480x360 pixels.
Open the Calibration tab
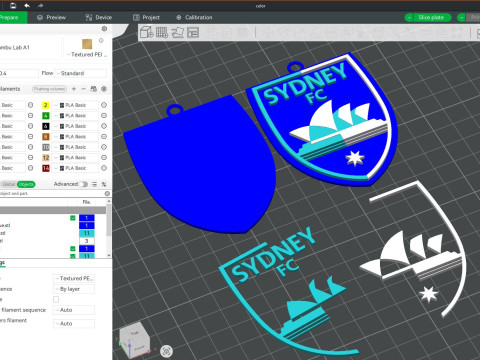(x=194, y=17)
